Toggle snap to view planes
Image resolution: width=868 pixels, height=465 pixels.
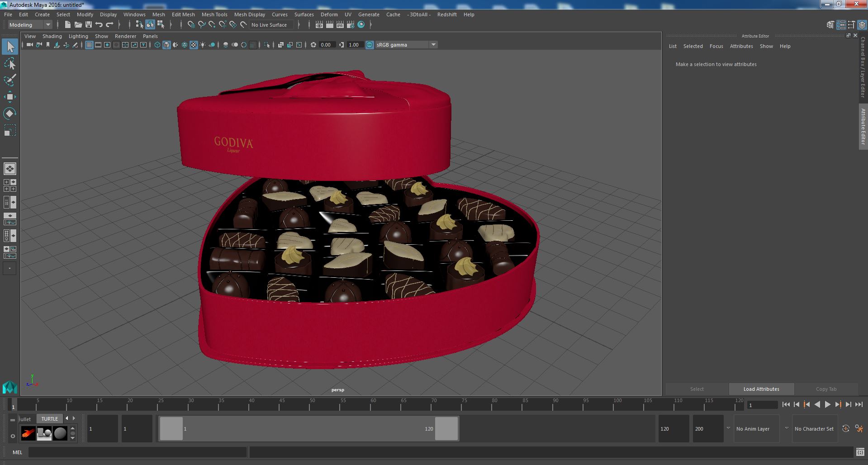233,25
